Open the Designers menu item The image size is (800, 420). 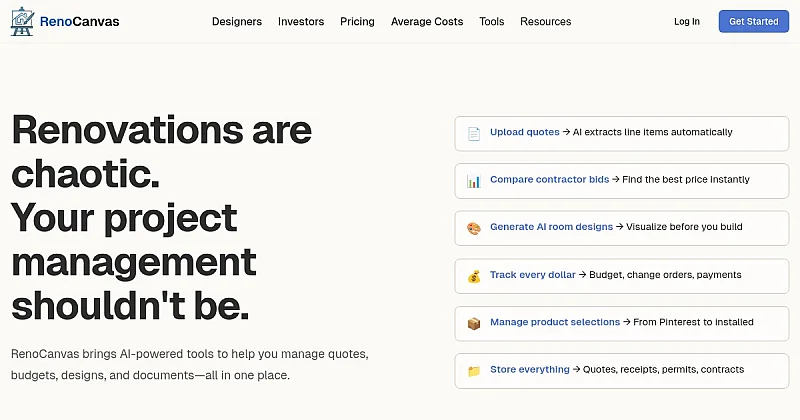[237, 21]
